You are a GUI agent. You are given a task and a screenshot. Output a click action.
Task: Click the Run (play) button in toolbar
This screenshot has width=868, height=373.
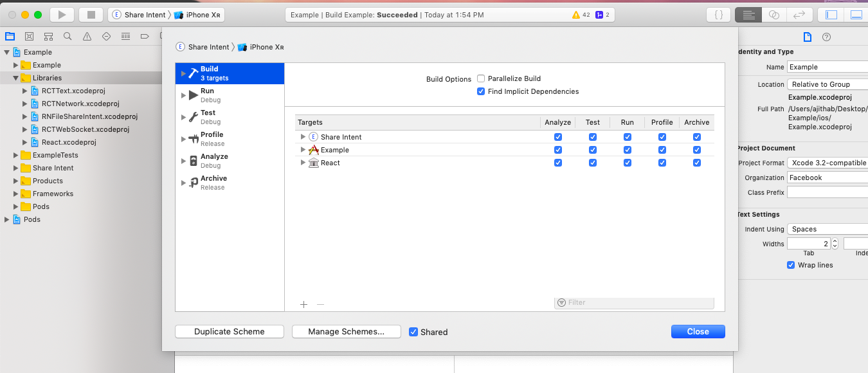pos(62,15)
